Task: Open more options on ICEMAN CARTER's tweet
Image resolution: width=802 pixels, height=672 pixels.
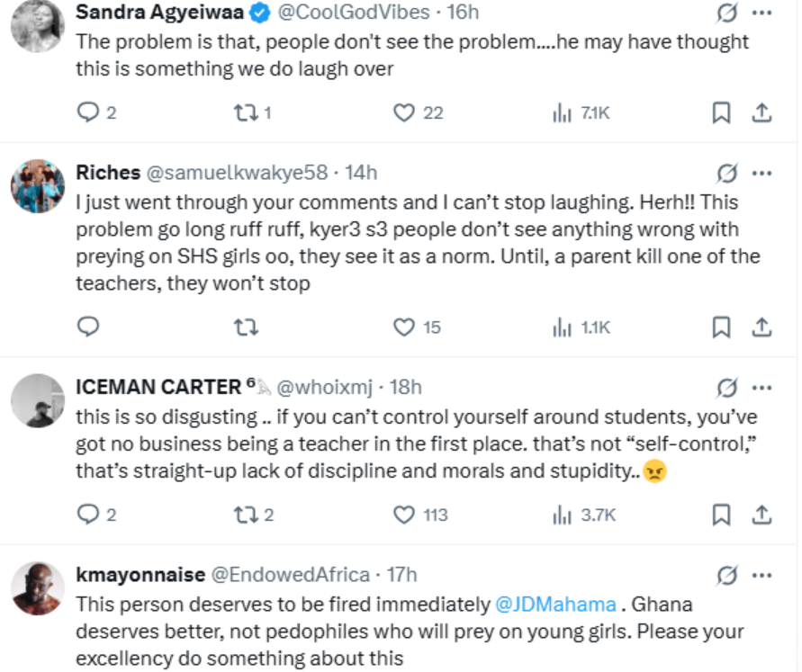Action: point(761,388)
